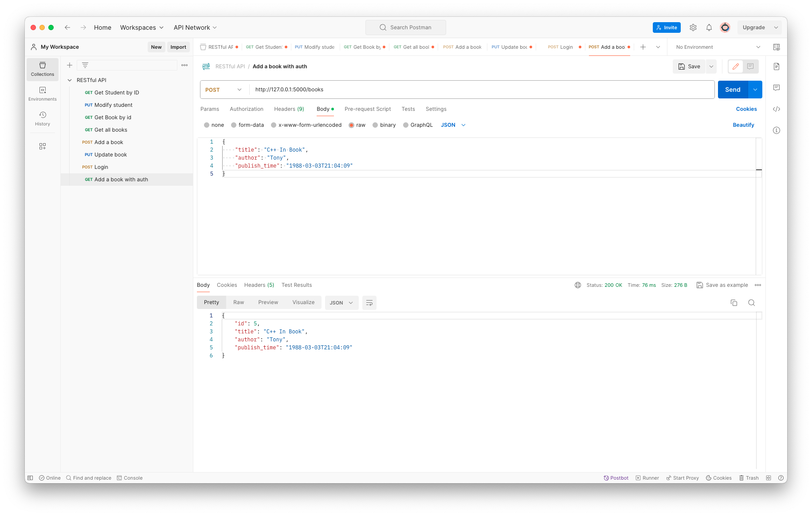Image resolution: width=812 pixels, height=516 pixels.
Task: Open the POST method dropdown
Action: [224, 90]
